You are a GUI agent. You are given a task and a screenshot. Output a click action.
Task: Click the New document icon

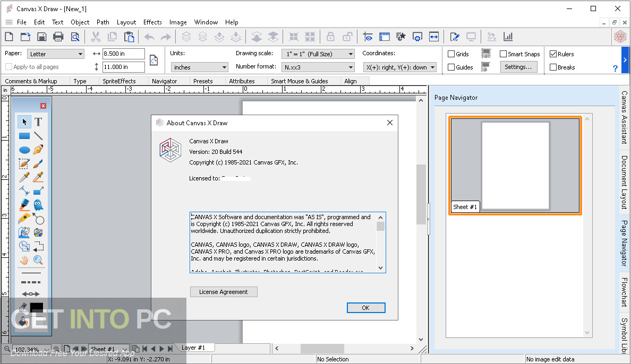(x=9, y=37)
